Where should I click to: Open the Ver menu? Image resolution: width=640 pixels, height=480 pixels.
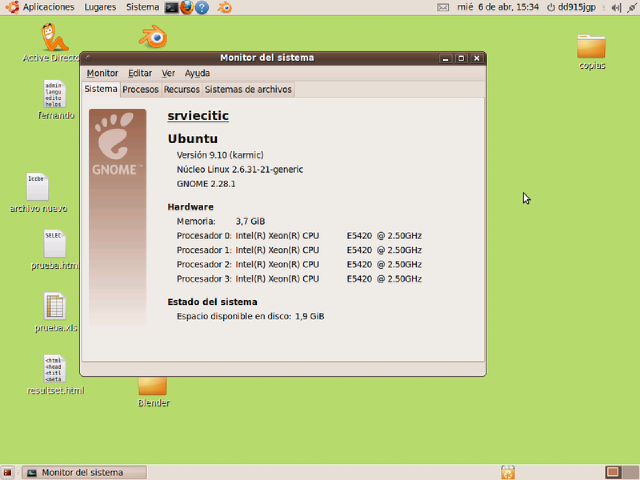click(x=168, y=73)
